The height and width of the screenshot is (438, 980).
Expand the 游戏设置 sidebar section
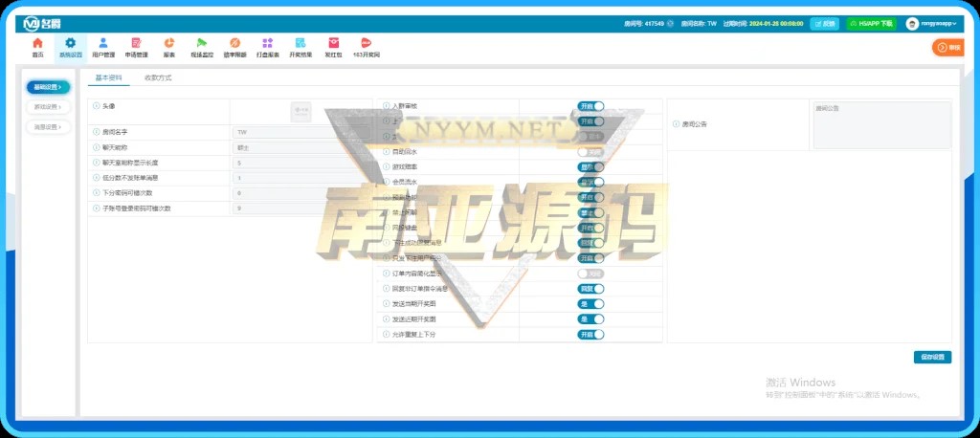pyautogui.click(x=48, y=107)
